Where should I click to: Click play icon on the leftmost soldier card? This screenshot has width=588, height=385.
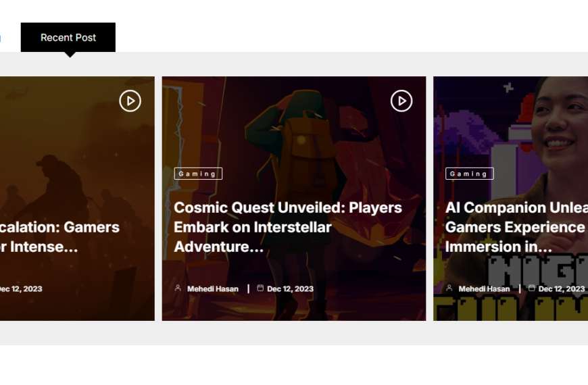click(130, 101)
